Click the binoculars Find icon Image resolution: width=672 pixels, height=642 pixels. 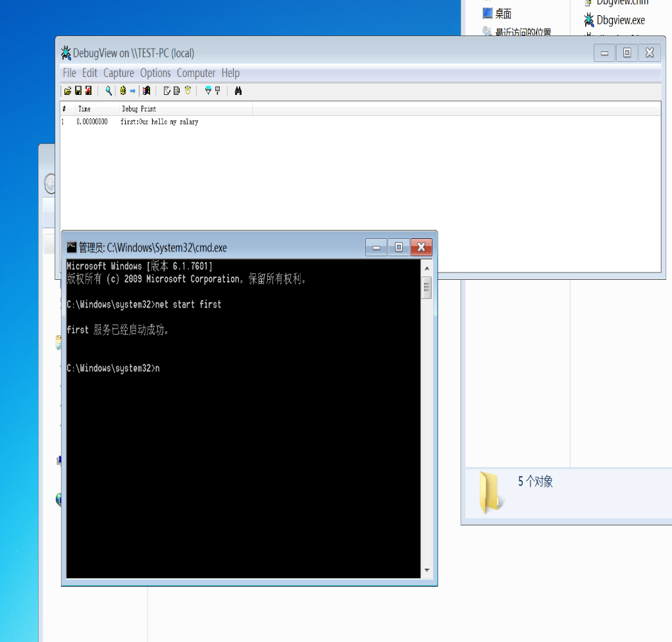pyautogui.click(x=238, y=90)
